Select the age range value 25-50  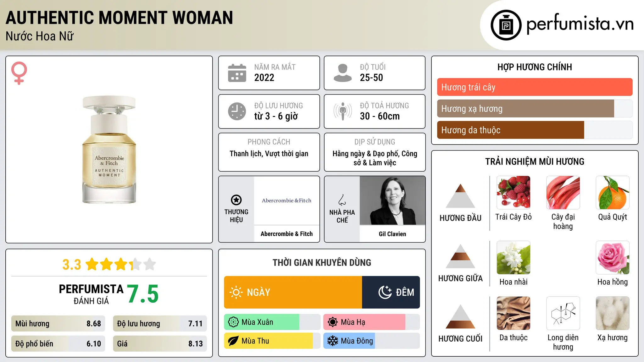coord(371,78)
